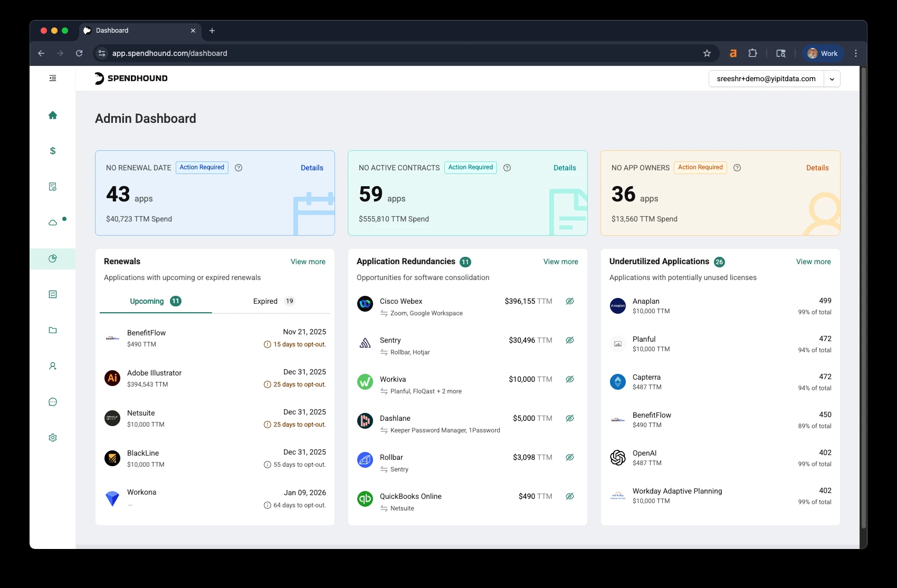This screenshot has width=897, height=588.
Task: Bookmark this page with the star icon
Action: (x=707, y=53)
